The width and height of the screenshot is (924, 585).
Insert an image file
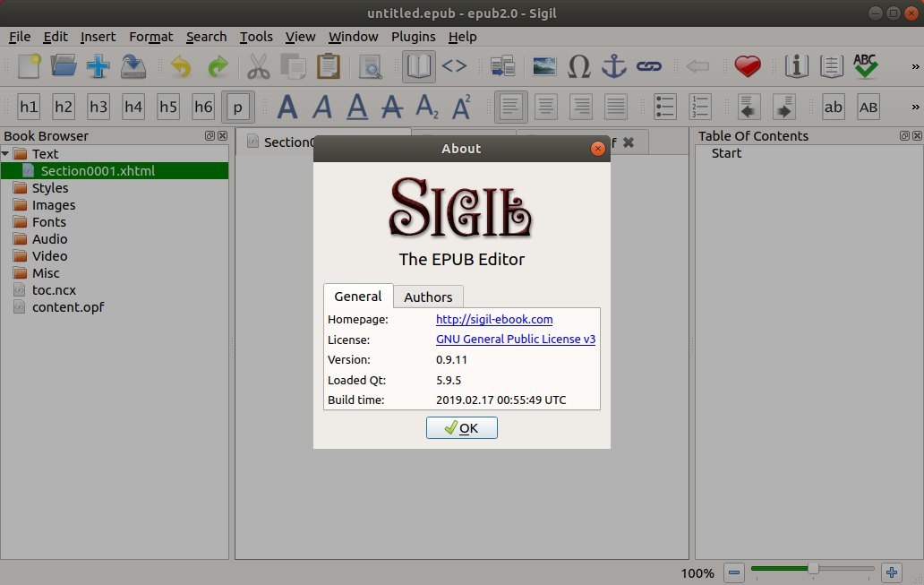point(543,66)
